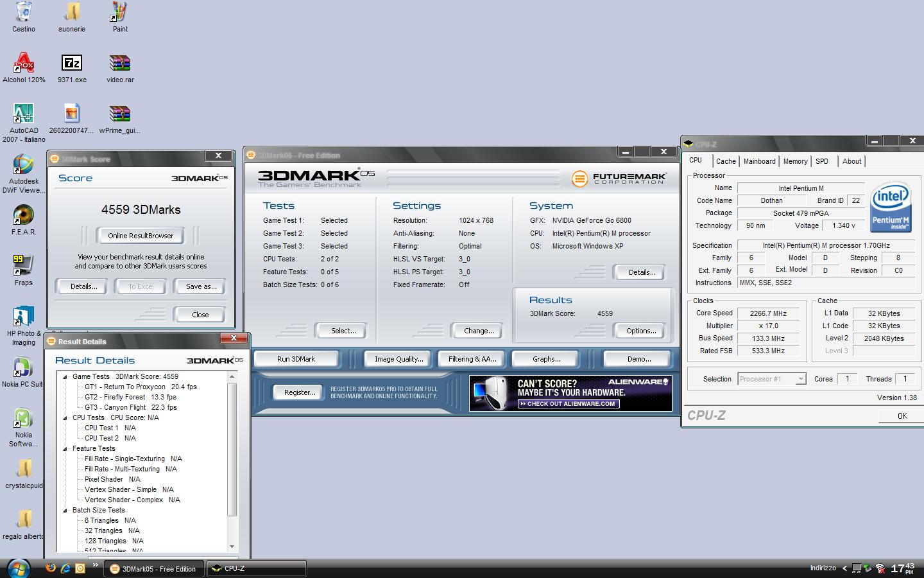Click the Windows Start orb

[x=18, y=568]
